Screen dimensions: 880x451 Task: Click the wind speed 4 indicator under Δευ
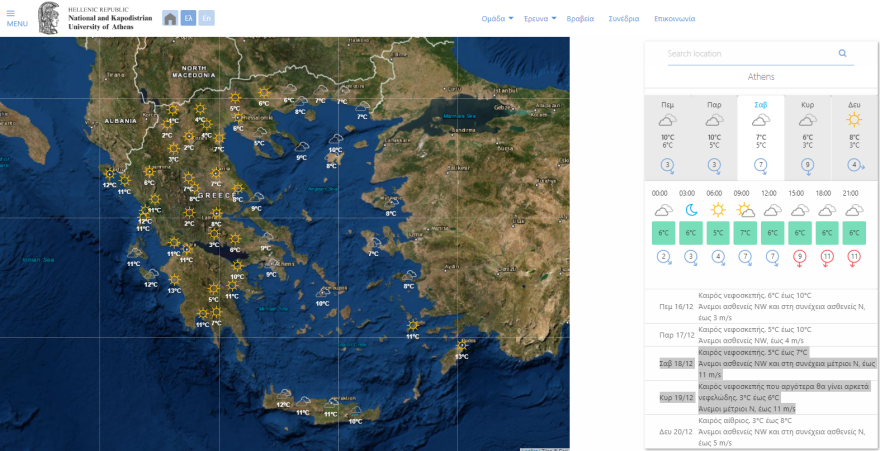click(855, 165)
